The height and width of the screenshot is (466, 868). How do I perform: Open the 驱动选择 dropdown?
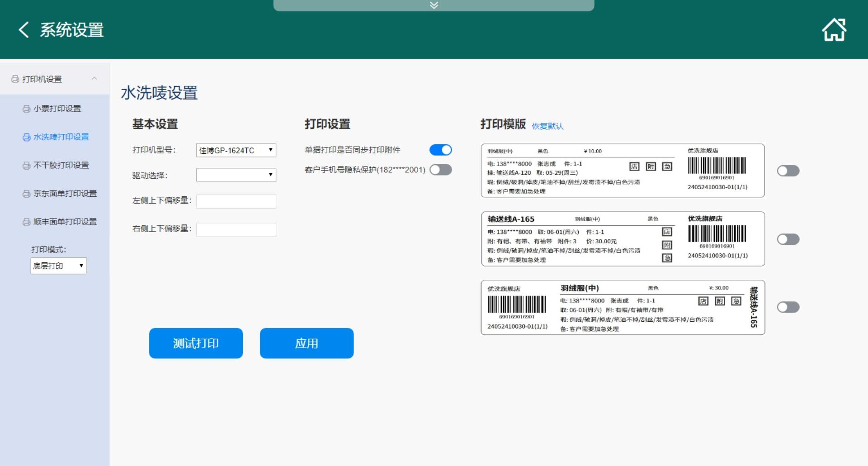[236, 175]
